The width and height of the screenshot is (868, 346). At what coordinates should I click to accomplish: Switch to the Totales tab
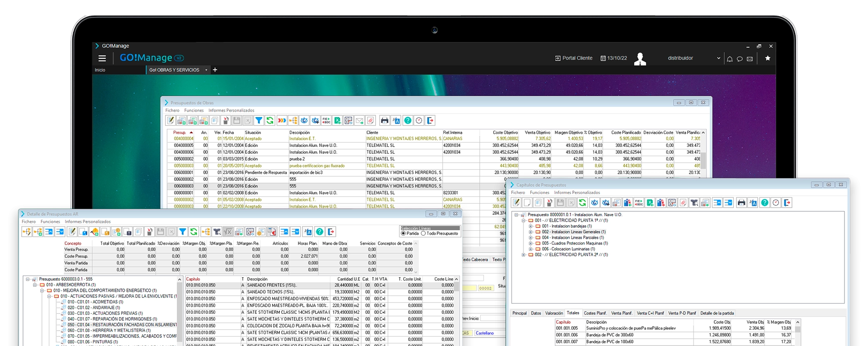[573, 313]
